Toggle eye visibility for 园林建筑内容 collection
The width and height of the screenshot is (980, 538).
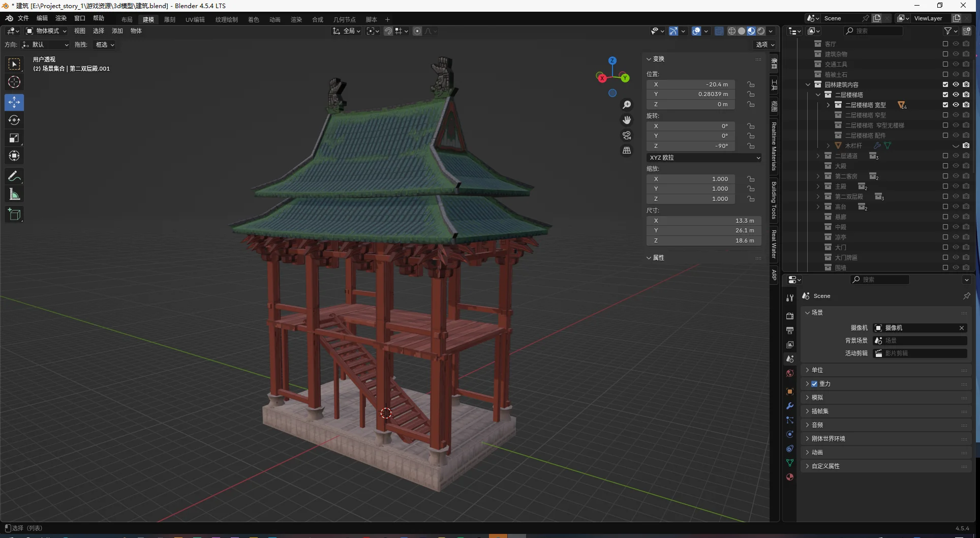tap(956, 84)
